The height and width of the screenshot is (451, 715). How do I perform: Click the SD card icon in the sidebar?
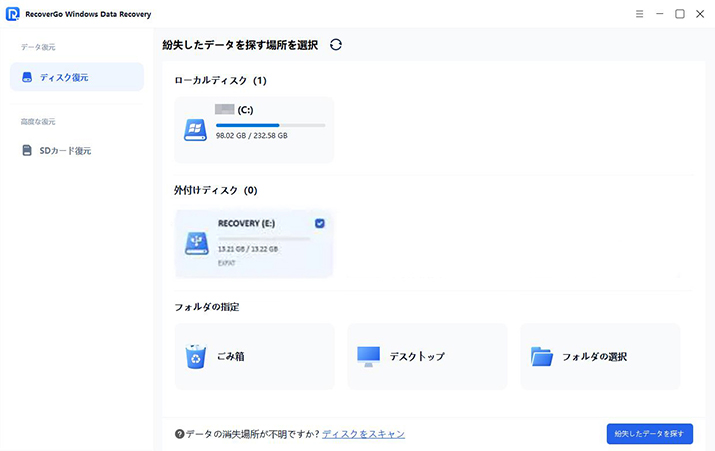[x=27, y=150]
